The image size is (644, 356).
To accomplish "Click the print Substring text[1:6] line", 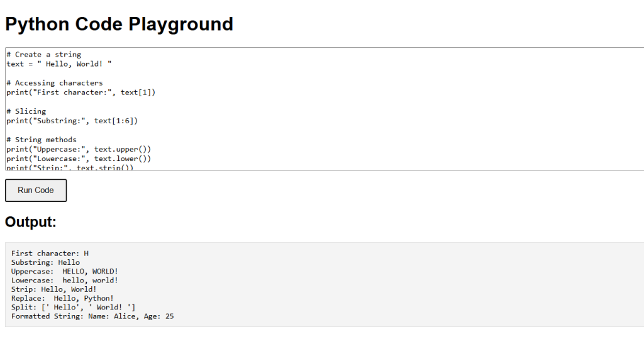I will (72, 121).
